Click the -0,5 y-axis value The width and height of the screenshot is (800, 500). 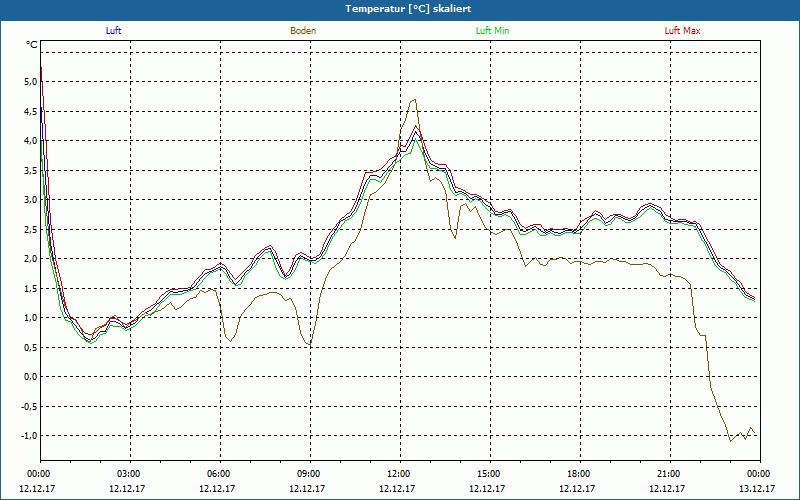(30, 406)
